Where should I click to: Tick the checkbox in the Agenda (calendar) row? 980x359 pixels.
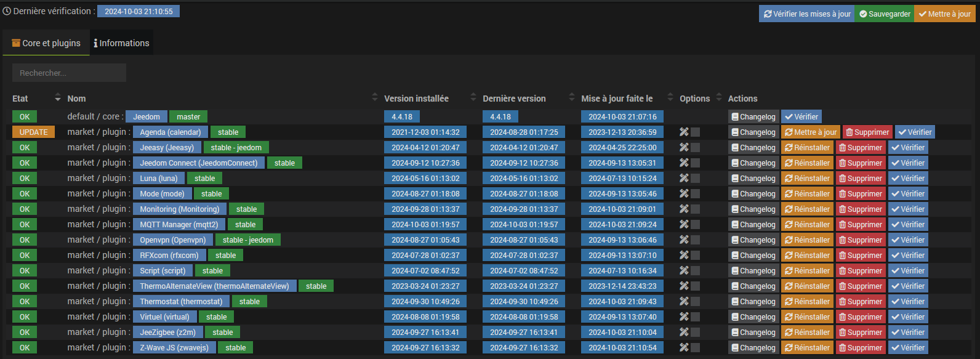coord(695,132)
